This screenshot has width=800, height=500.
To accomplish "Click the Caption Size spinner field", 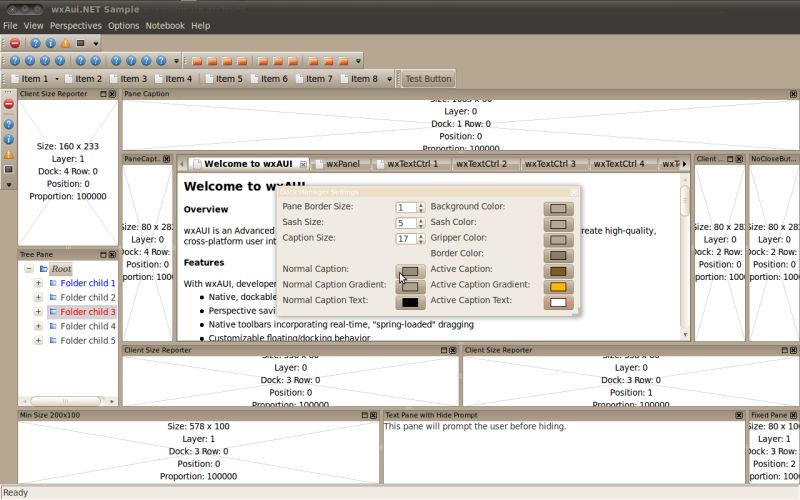I will point(407,239).
